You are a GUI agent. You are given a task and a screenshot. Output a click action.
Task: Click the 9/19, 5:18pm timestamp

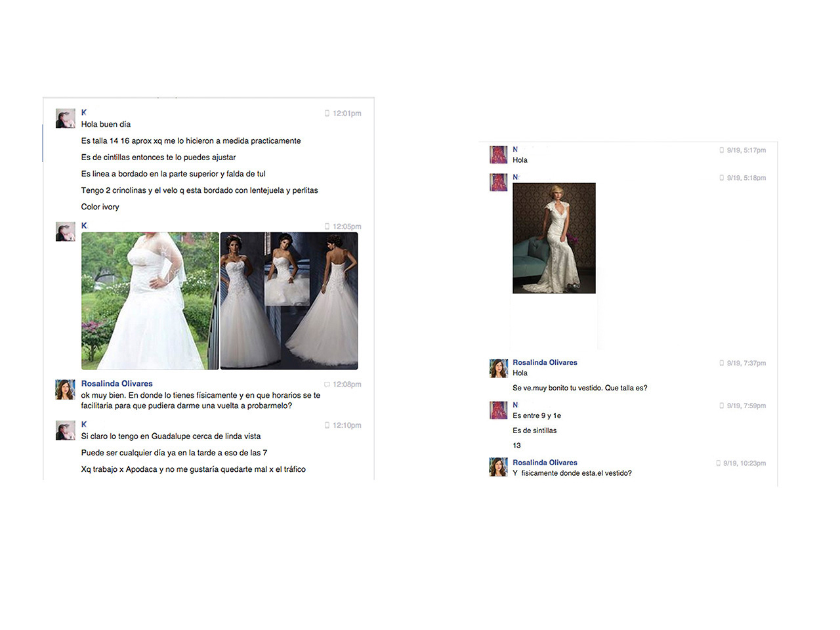click(746, 178)
